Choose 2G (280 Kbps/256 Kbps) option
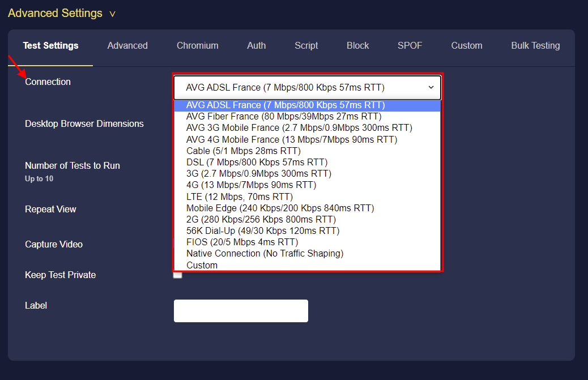Image resolution: width=588 pixels, height=380 pixels. 308,219
